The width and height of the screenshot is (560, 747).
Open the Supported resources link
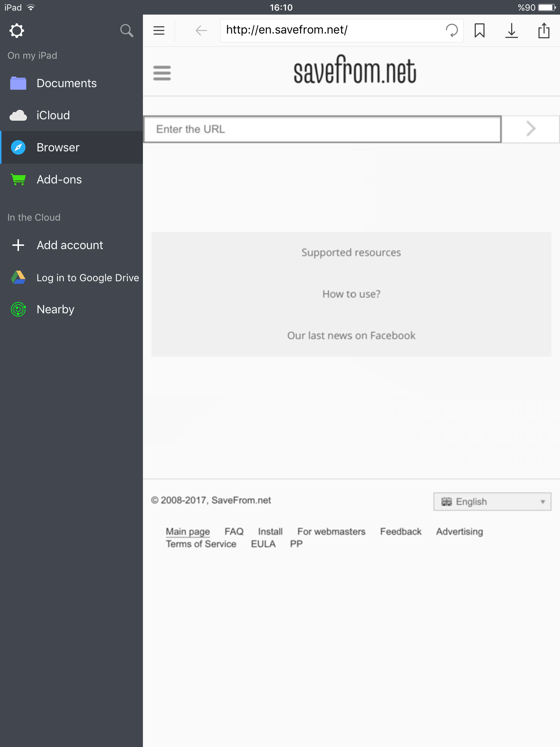[x=351, y=252]
